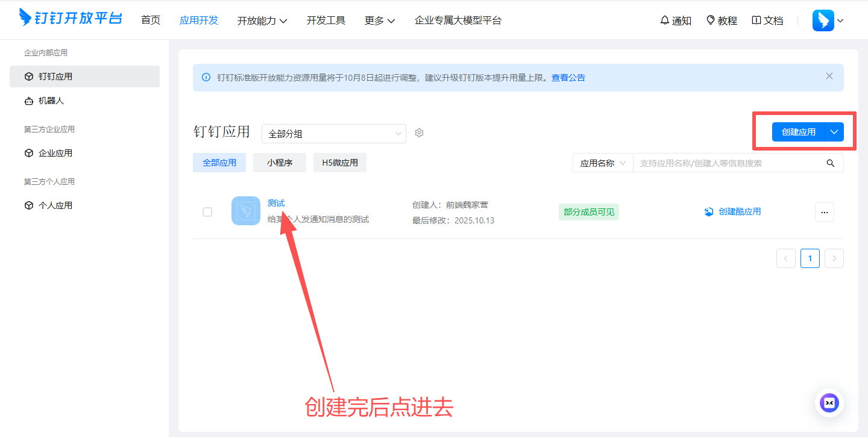The width and height of the screenshot is (868, 439).
Task: Expand the account menu chevron
Action: click(840, 21)
